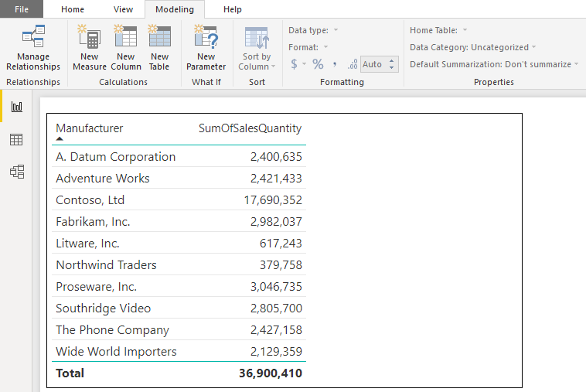Select the Contoso, Ltd row

[179, 200]
